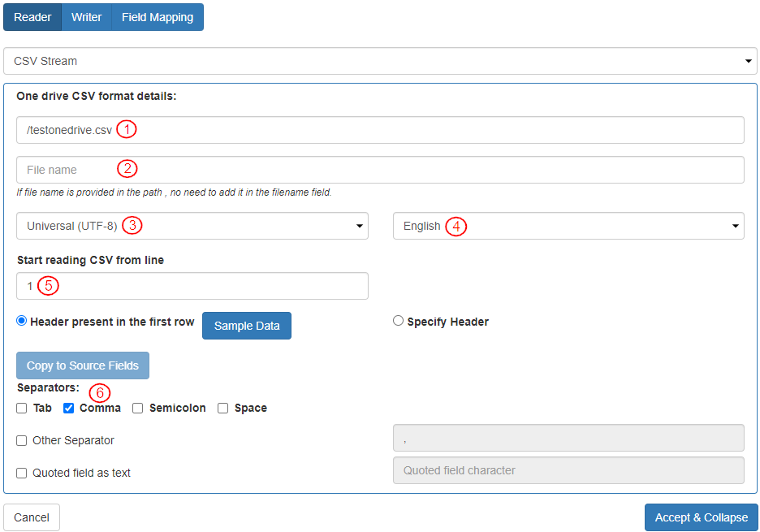The width and height of the screenshot is (760, 532).
Task: Select the Specify Header radio option
Action: click(x=398, y=321)
